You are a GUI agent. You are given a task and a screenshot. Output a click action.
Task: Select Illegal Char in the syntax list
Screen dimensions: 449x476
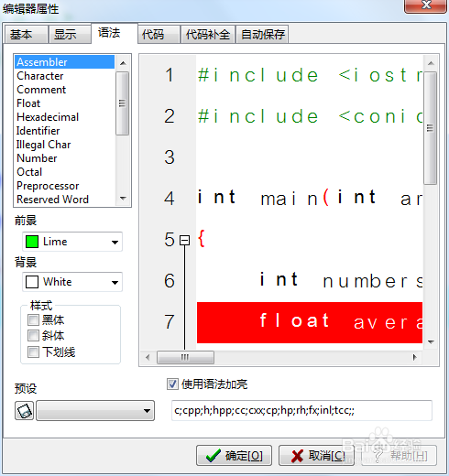65,145
